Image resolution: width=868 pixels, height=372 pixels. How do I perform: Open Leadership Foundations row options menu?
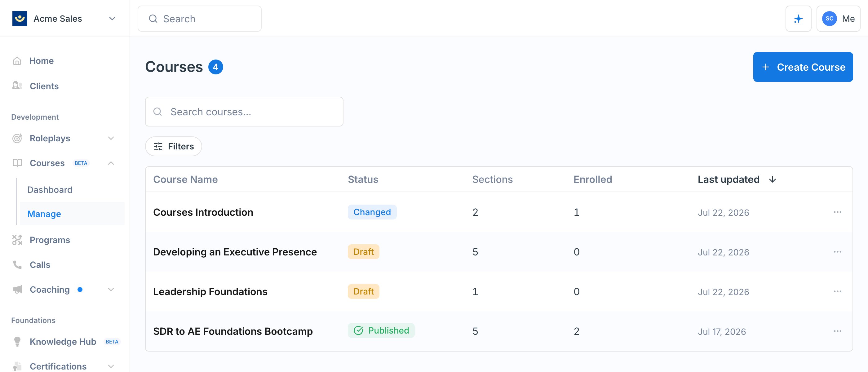coord(837,291)
